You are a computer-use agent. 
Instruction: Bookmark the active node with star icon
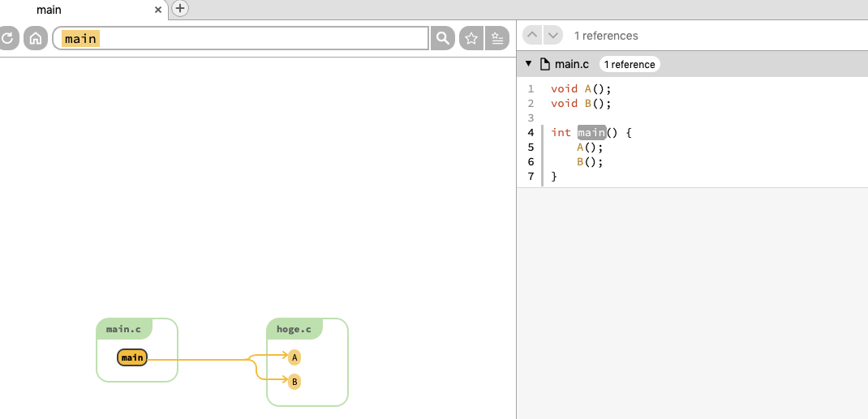(x=471, y=38)
